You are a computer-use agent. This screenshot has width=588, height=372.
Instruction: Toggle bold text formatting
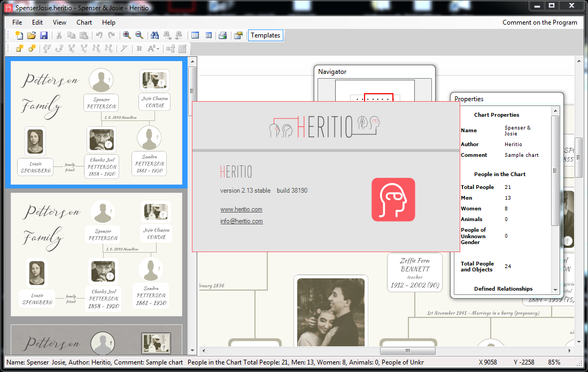(x=139, y=48)
